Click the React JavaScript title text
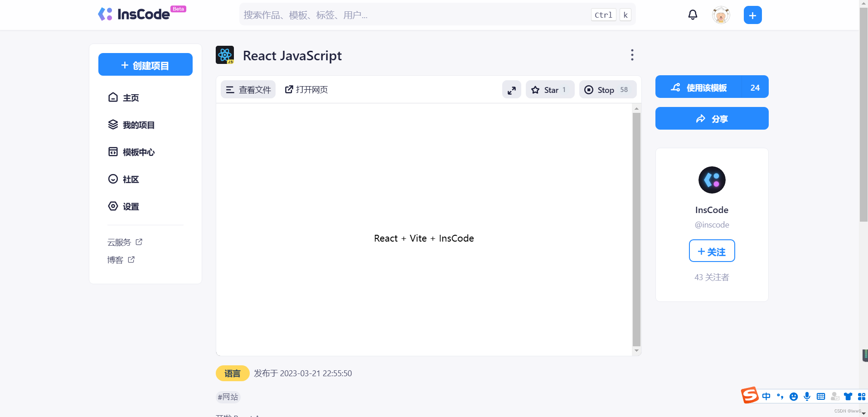This screenshot has height=417, width=868. 292,56
